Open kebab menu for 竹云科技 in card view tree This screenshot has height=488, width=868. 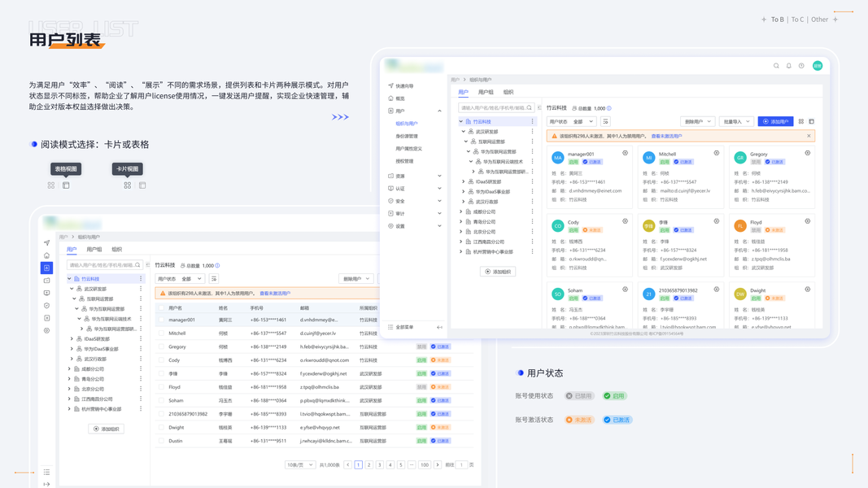tap(533, 122)
